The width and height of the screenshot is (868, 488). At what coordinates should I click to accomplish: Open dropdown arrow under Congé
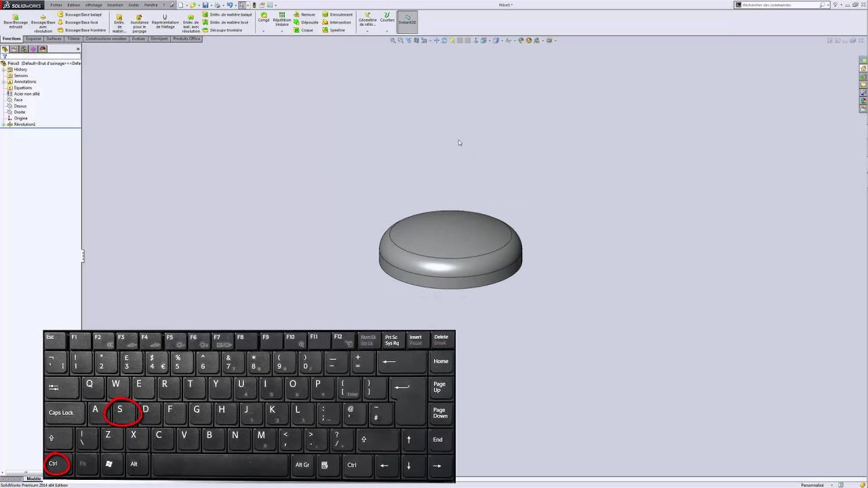263,30
